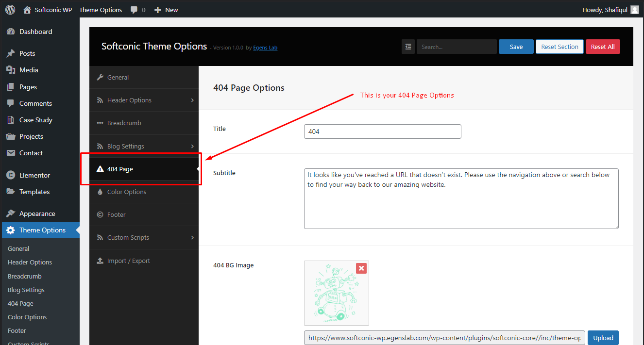Screen dimensions: 644x345
Task: Click the Footer copyright icon
Action: click(x=100, y=214)
